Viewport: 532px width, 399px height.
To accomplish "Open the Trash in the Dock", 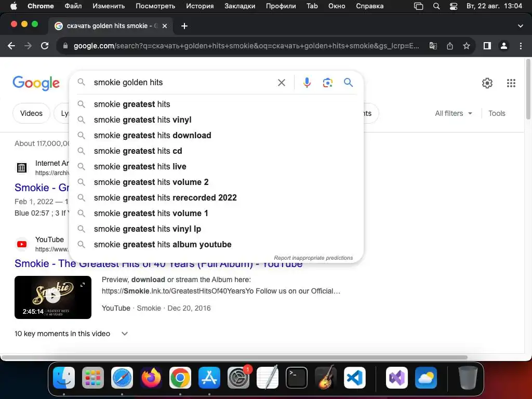I will point(468,377).
